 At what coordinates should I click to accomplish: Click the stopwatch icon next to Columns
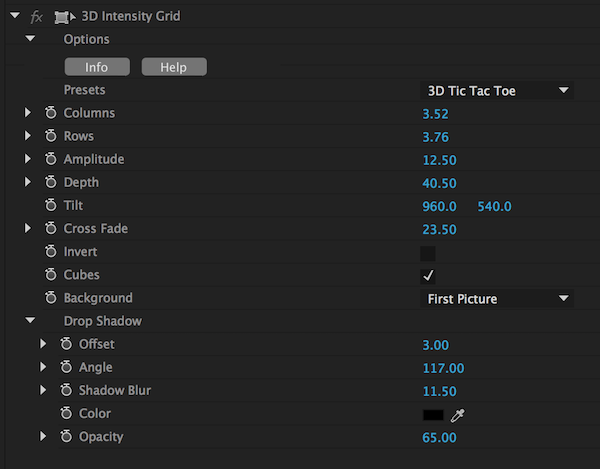[x=51, y=113]
